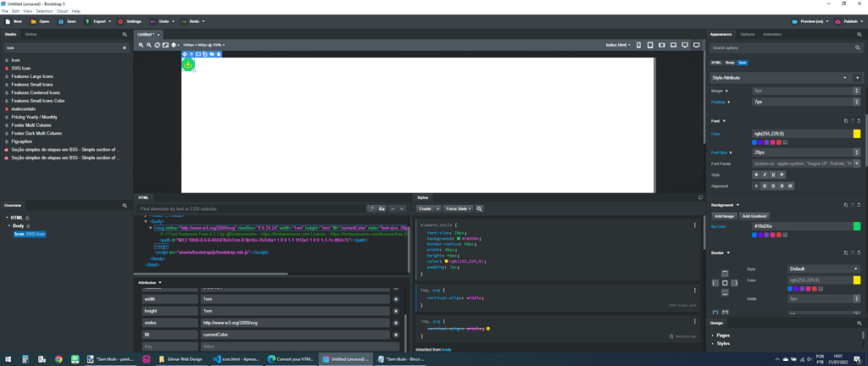Toggle italic font style
Image resolution: width=868 pixels, height=366 pixels.
[765, 175]
